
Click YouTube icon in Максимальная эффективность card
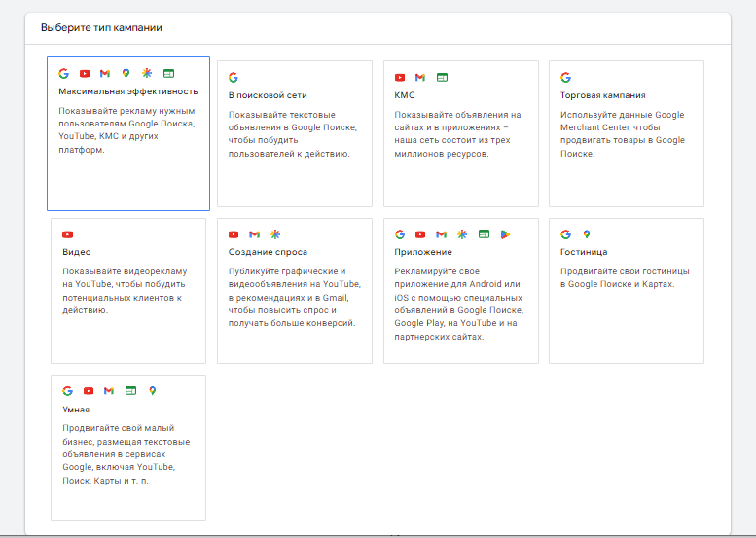(x=85, y=73)
